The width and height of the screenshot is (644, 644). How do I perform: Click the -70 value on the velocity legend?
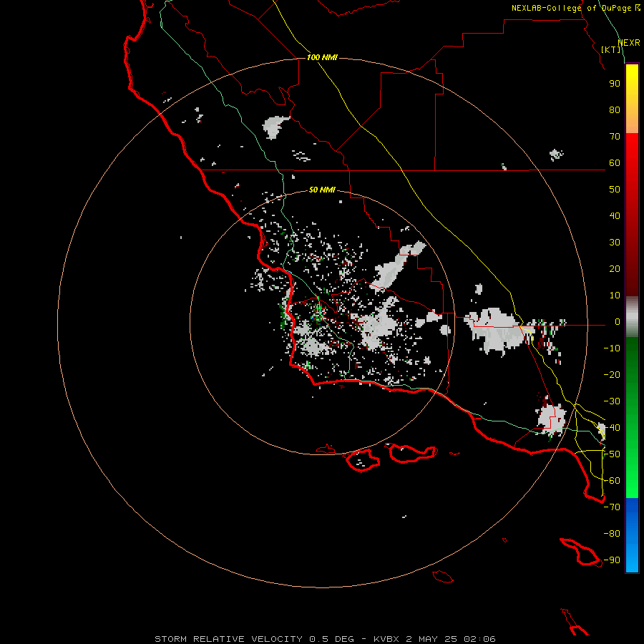tap(612, 507)
